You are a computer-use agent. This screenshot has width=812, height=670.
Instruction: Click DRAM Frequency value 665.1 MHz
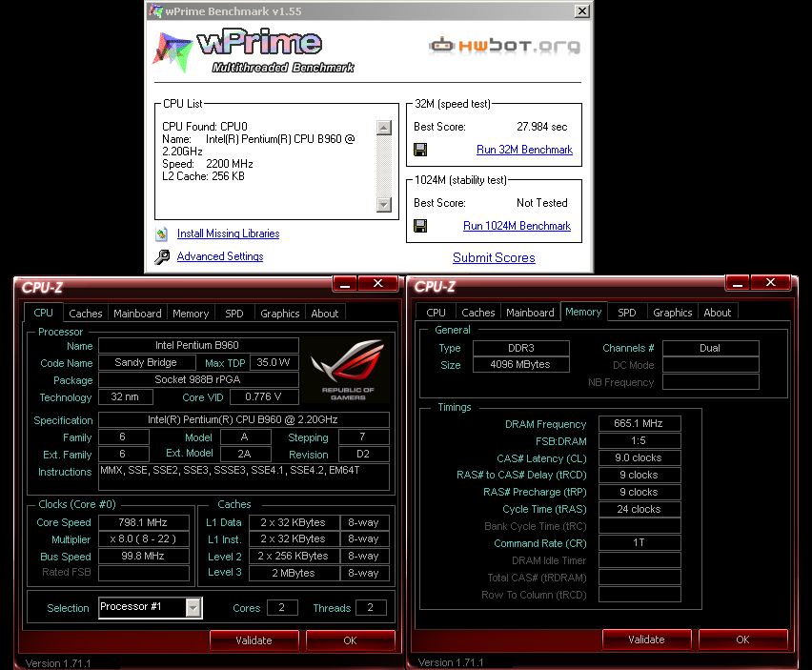639,423
